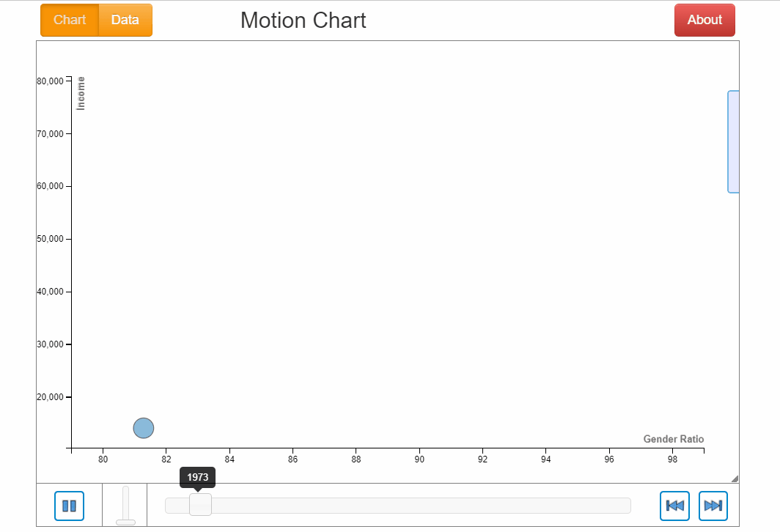
Task: Click the 90 tick label on Gender Ratio axis
Action: [419, 459]
